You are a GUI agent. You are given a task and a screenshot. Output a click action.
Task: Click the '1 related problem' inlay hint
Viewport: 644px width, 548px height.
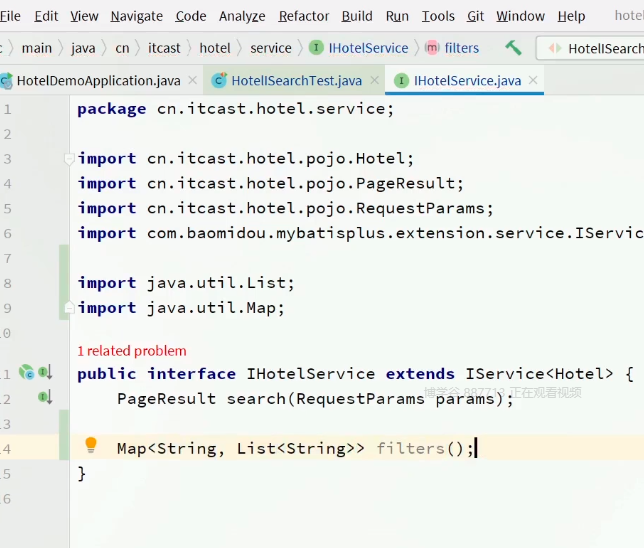click(132, 351)
